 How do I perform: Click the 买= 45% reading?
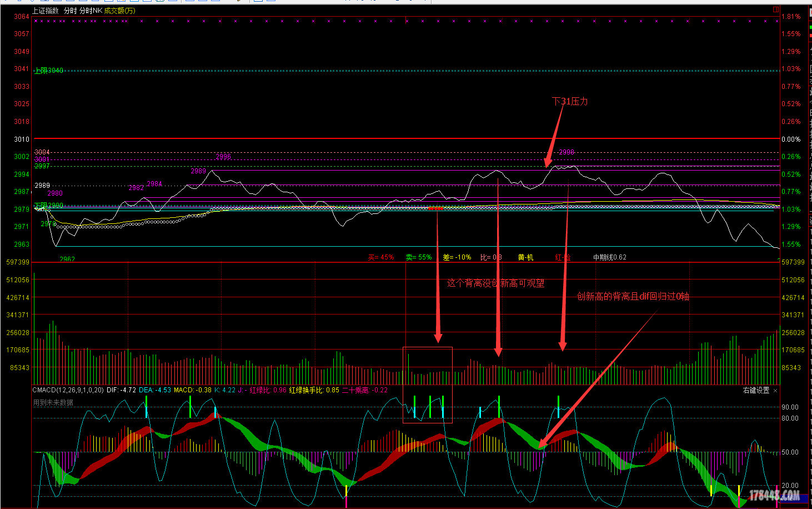click(x=381, y=257)
